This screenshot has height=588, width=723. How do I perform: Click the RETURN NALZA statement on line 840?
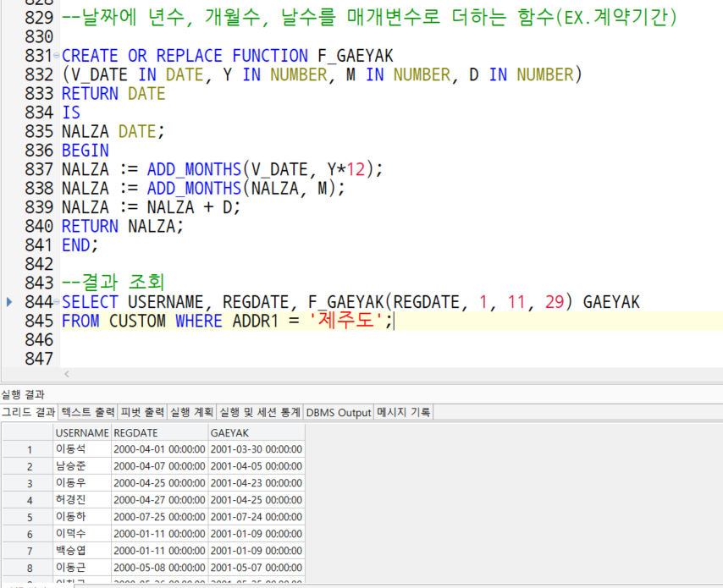pyautogui.click(x=123, y=226)
